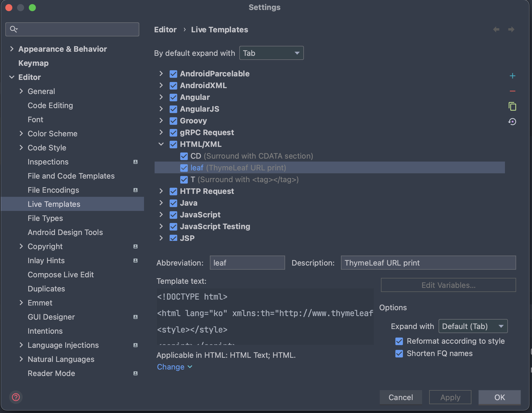532x413 pixels.
Task: Open the Duplicates settings page
Action: [x=46, y=289]
